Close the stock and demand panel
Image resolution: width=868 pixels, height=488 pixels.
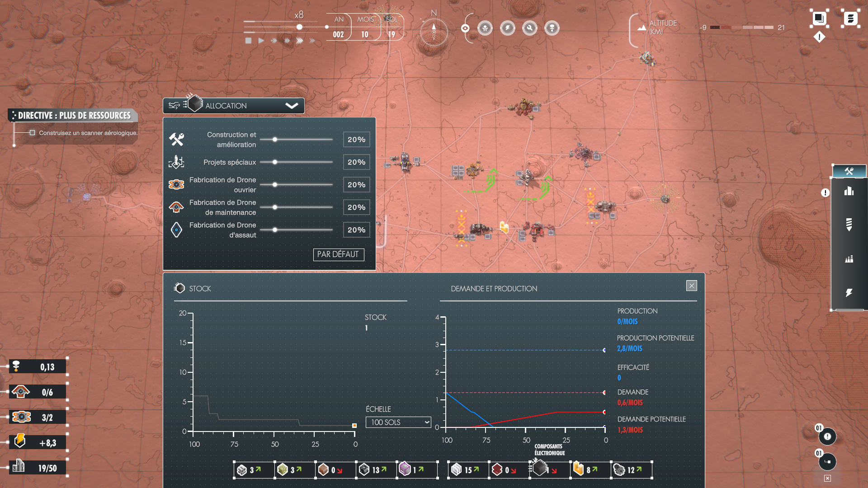691,286
